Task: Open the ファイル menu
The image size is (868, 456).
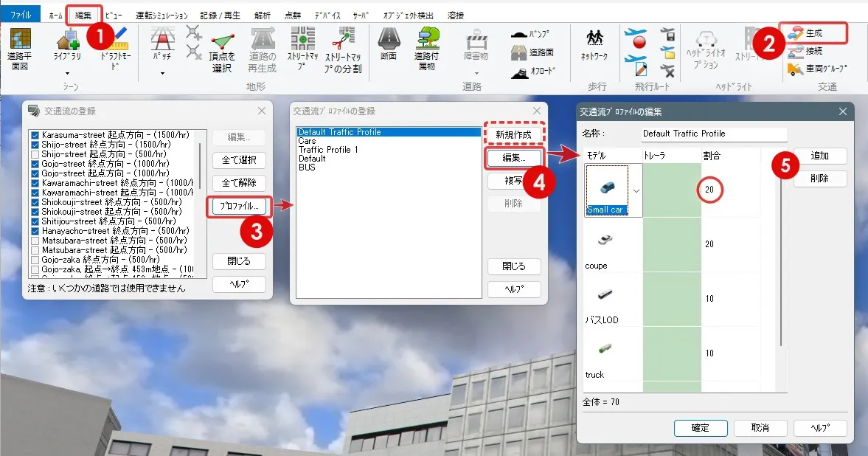Action: tap(20, 15)
